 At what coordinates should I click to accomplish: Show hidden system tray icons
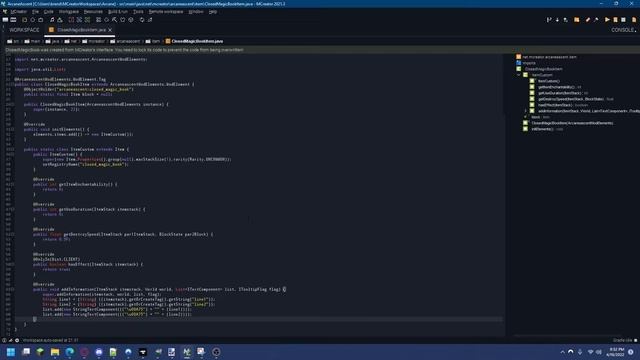tap(562, 352)
